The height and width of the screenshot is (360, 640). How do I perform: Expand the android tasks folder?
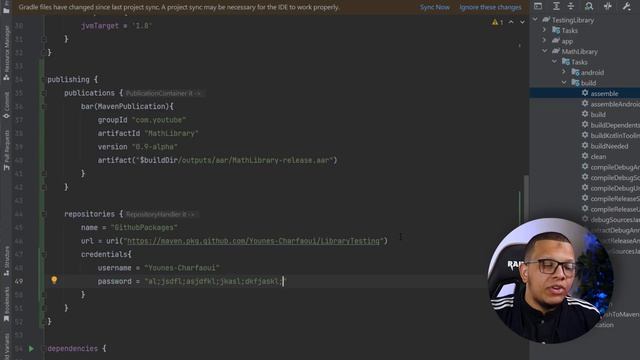pos(564,72)
